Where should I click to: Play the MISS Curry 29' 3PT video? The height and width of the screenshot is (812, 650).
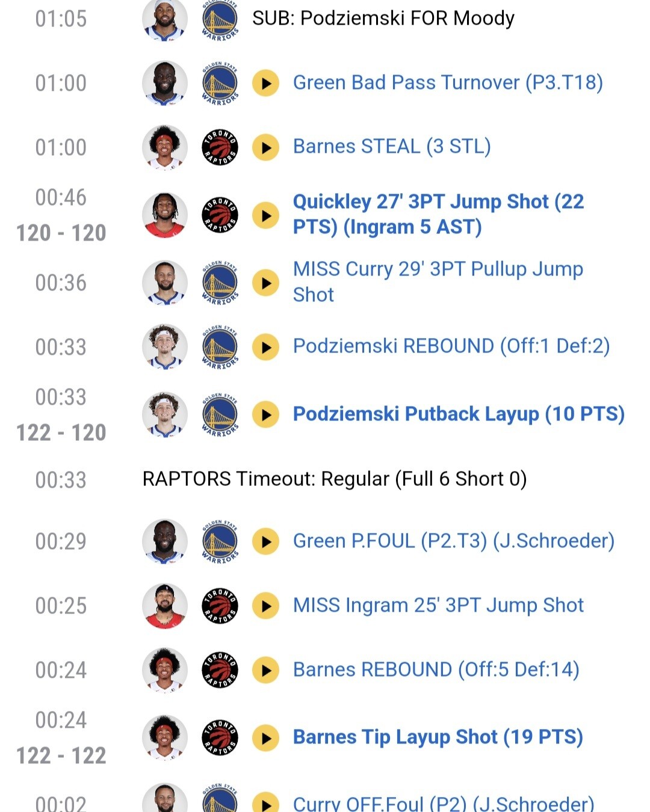coord(265,283)
